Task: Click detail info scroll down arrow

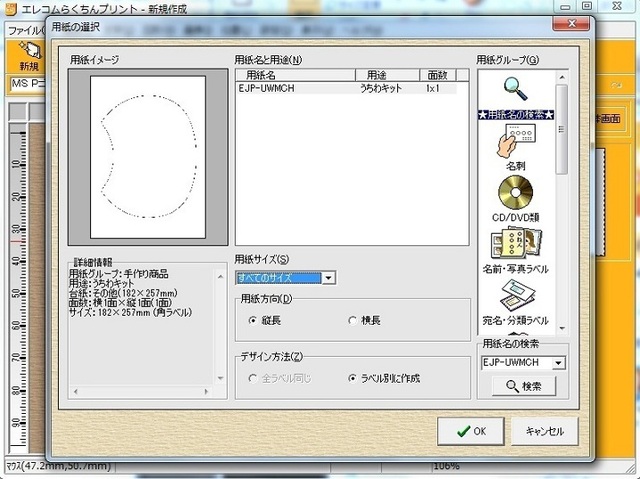Action: [x=220, y=378]
